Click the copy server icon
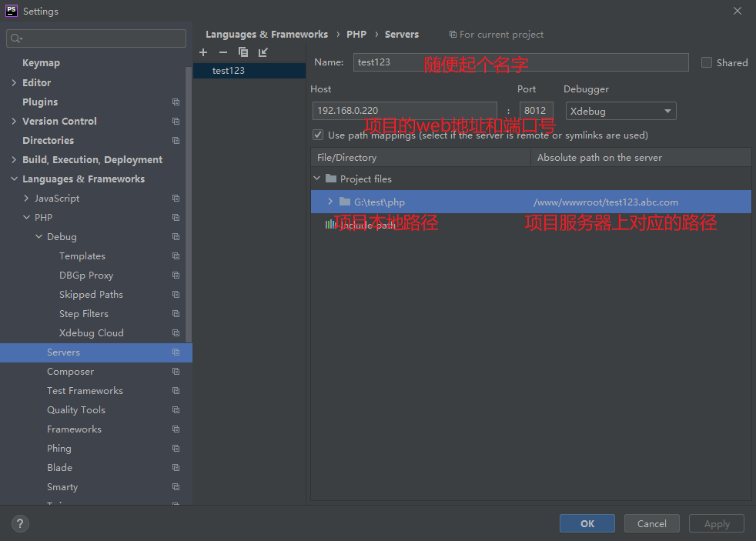 coord(243,52)
